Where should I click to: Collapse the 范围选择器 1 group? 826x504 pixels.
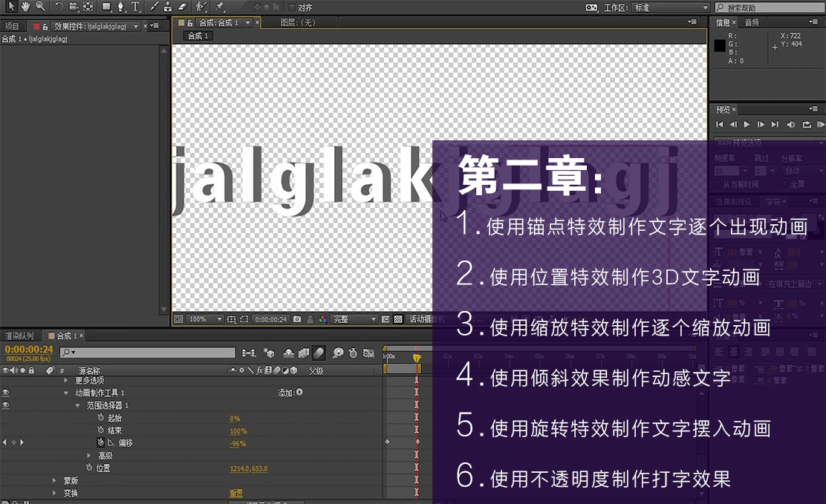click(78, 406)
